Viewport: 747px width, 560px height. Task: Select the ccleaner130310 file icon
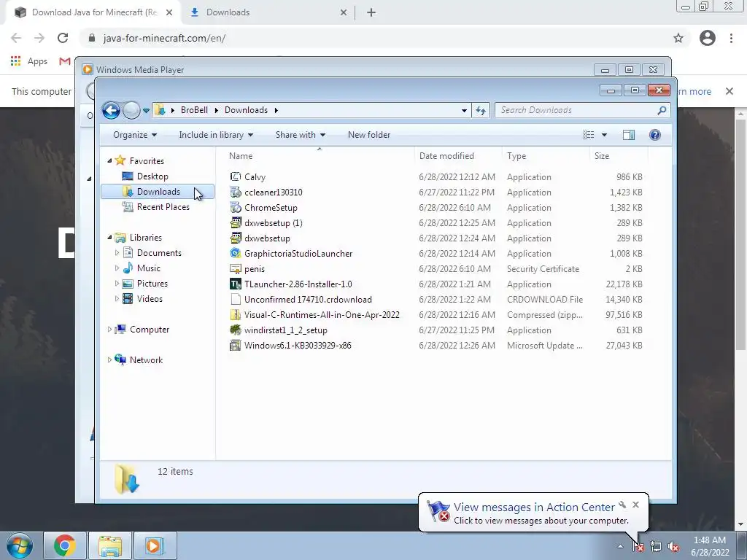(x=236, y=192)
